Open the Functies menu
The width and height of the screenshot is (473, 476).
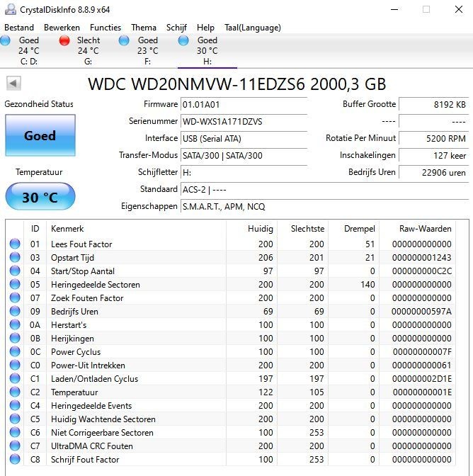(106, 28)
